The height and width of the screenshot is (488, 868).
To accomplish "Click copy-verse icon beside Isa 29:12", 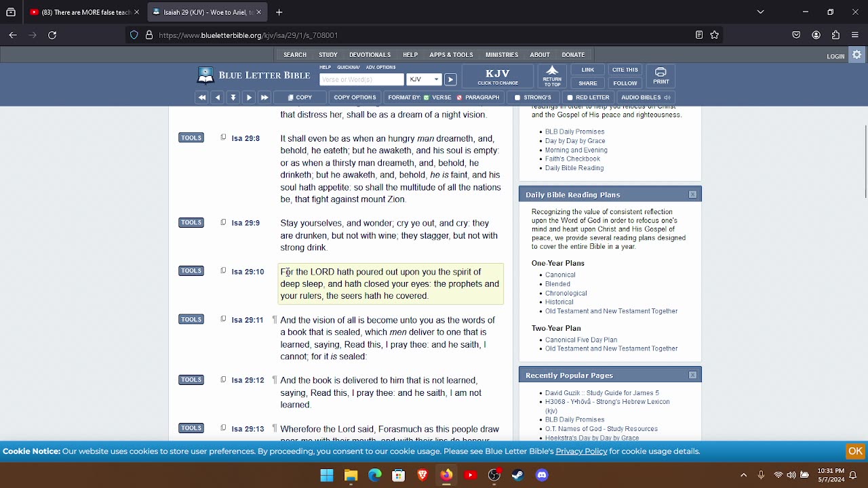I will [x=223, y=380].
